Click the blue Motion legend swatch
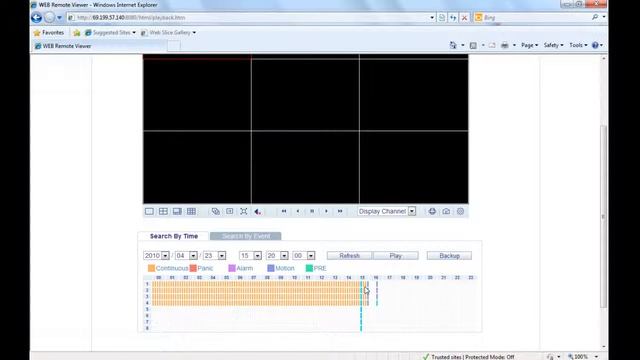This screenshot has height=360, width=640. tap(271, 268)
